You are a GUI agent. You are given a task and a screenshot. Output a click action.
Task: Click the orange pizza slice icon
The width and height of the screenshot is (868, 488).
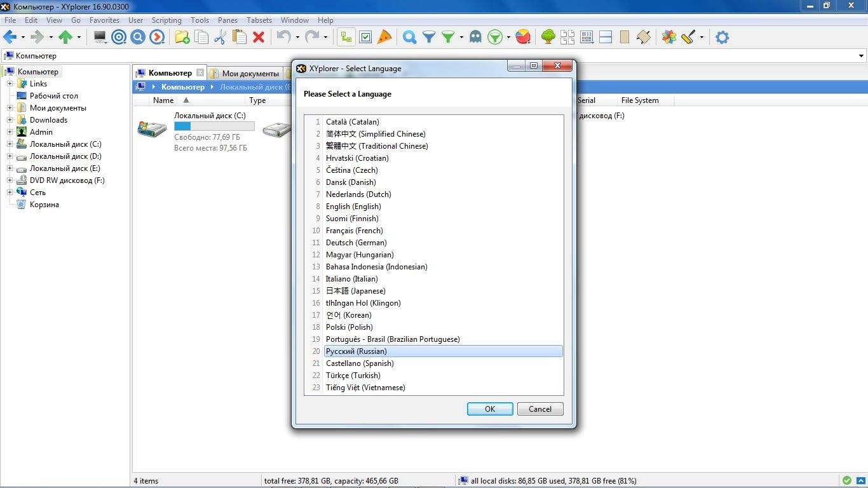pyautogui.click(x=384, y=37)
